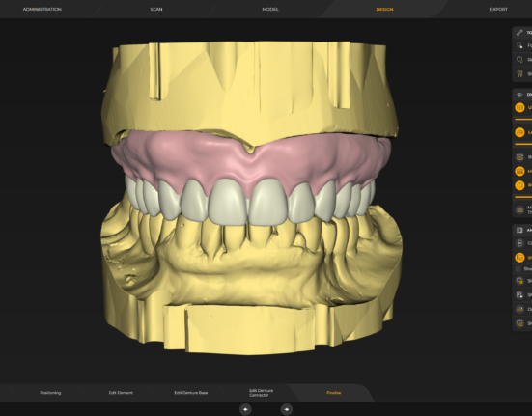Image resolution: width=532 pixels, height=416 pixels.
Task: Click the tooth-on-legs icon in Tools
Action: coord(519,74)
